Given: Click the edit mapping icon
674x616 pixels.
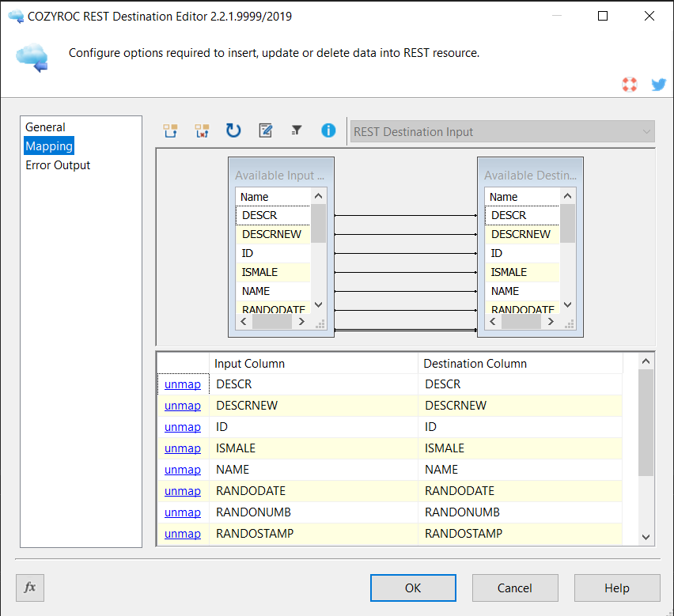Looking at the screenshot, I should (266, 131).
